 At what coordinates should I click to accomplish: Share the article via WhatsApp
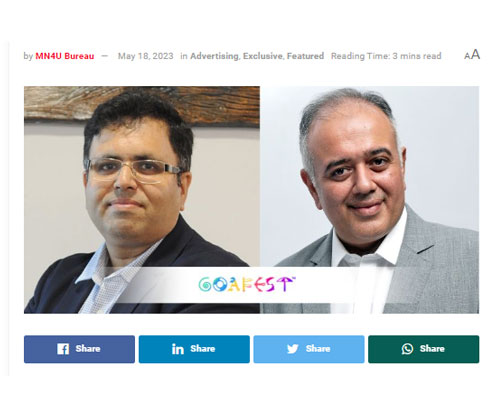(424, 349)
